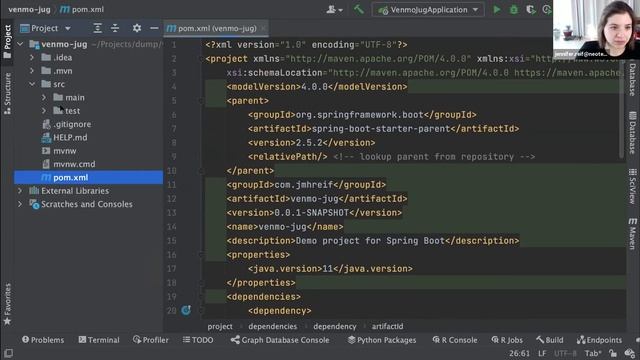Screen dimensions: 640x360
Task: Expand External Libraries node
Action: (20, 191)
